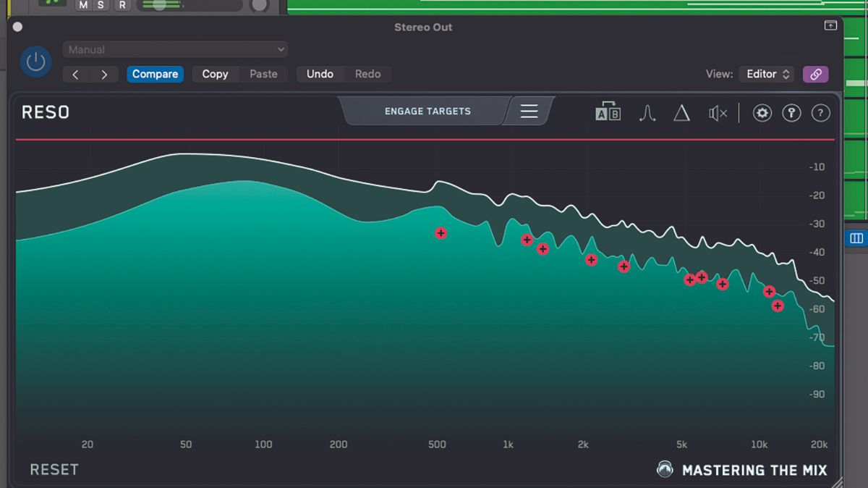Click the RESET label bottom left
Image resolution: width=868 pixels, height=488 pixels.
pyautogui.click(x=54, y=469)
